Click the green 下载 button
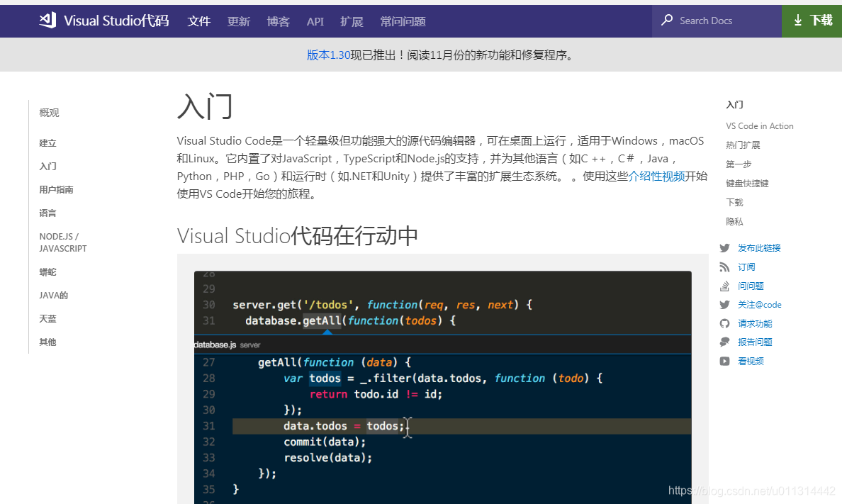 click(812, 21)
